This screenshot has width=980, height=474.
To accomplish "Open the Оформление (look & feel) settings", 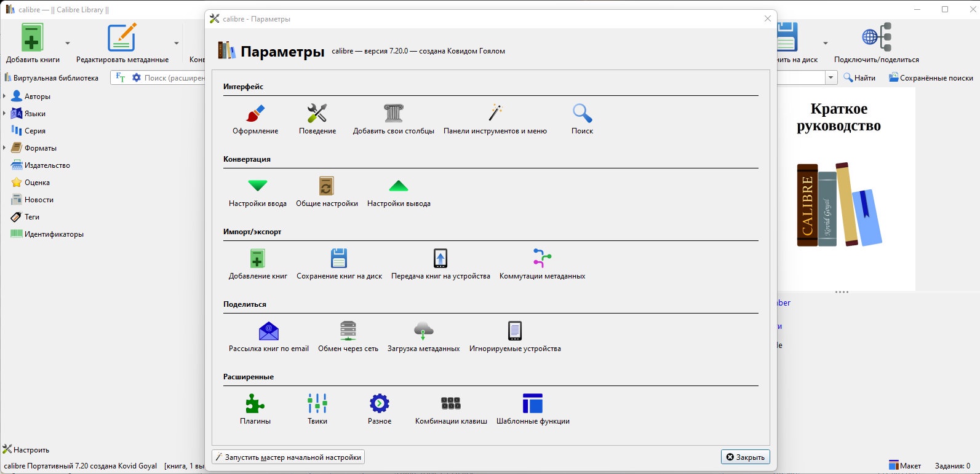I will 255,119.
